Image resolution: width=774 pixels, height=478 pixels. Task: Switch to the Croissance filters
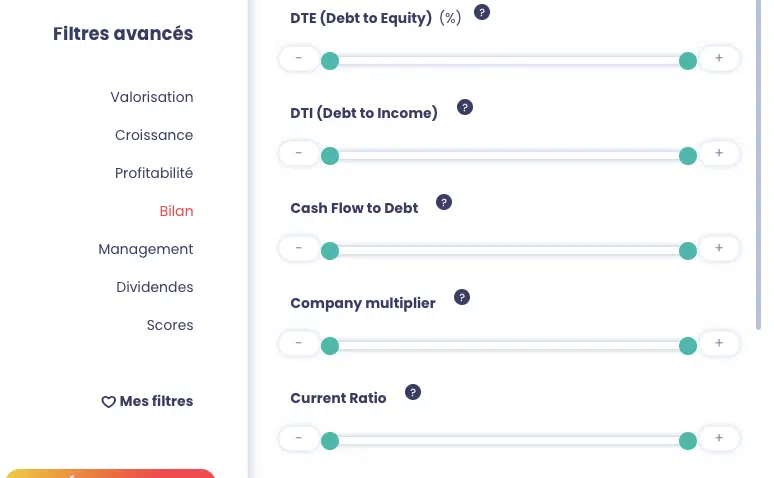[154, 135]
